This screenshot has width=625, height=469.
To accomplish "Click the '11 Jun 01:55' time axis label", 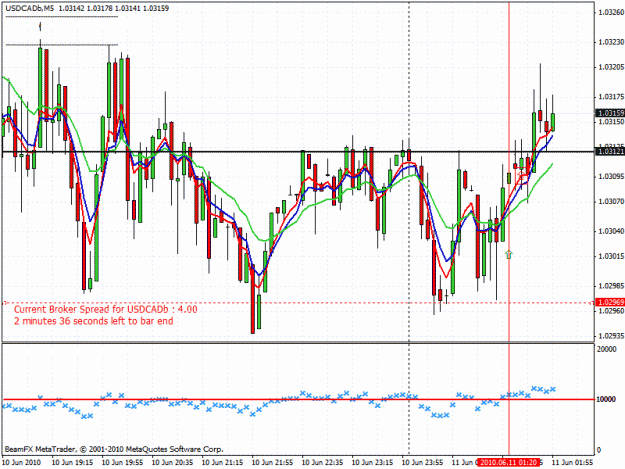I will (572, 463).
